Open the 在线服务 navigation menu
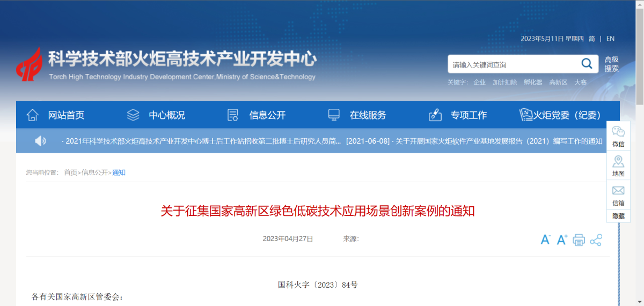Image resolution: width=644 pixels, height=306 pixels. point(357,115)
